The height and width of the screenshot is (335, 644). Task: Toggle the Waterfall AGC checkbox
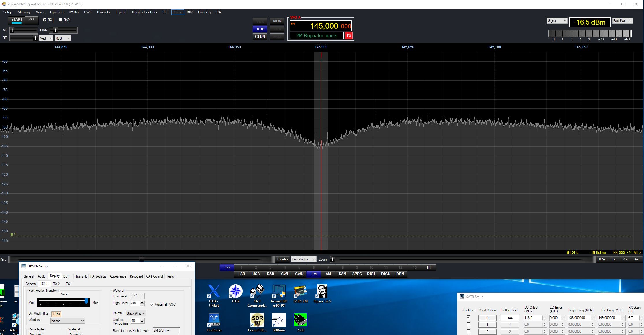(152, 304)
